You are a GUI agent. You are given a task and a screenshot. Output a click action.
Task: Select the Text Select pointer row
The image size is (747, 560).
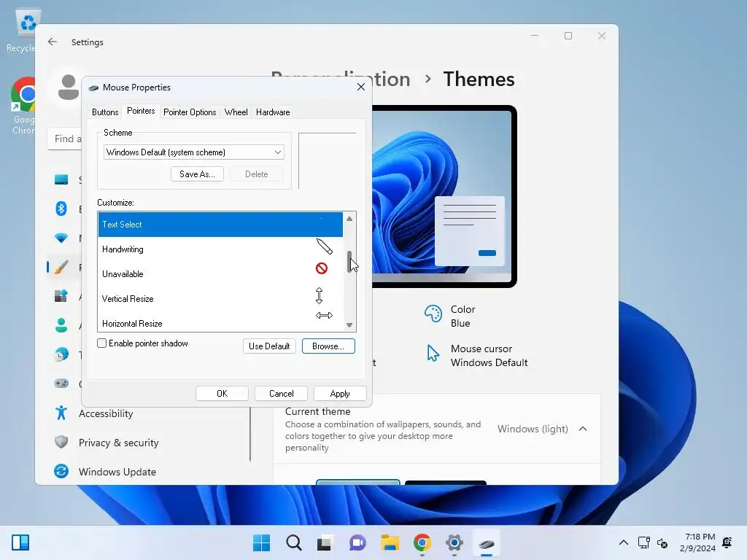220,225
